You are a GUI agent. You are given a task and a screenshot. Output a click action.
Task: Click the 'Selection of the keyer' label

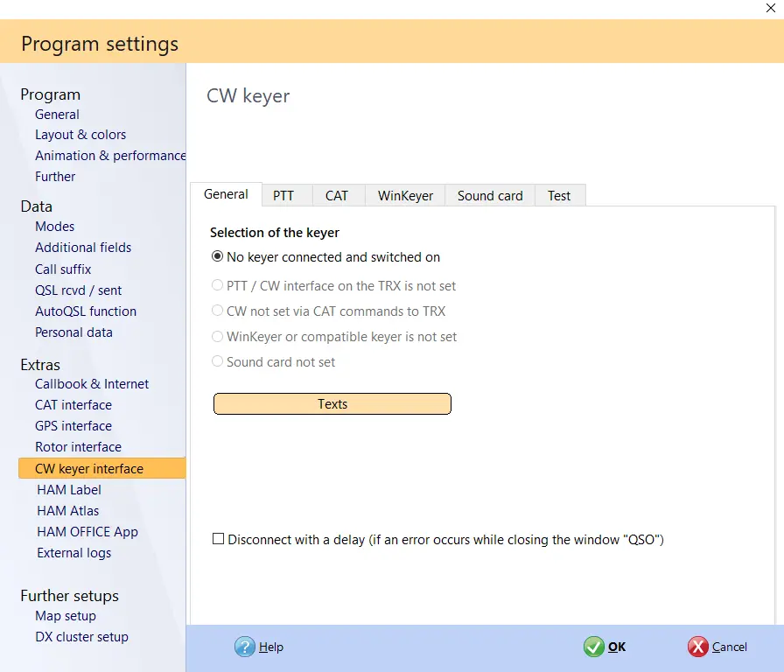pos(275,233)
